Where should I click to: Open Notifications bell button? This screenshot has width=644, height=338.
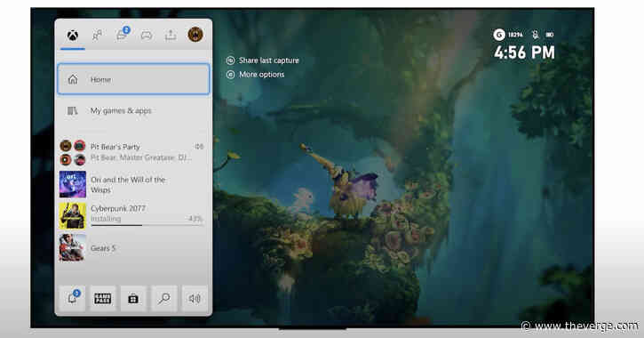(x=72, y=298)
